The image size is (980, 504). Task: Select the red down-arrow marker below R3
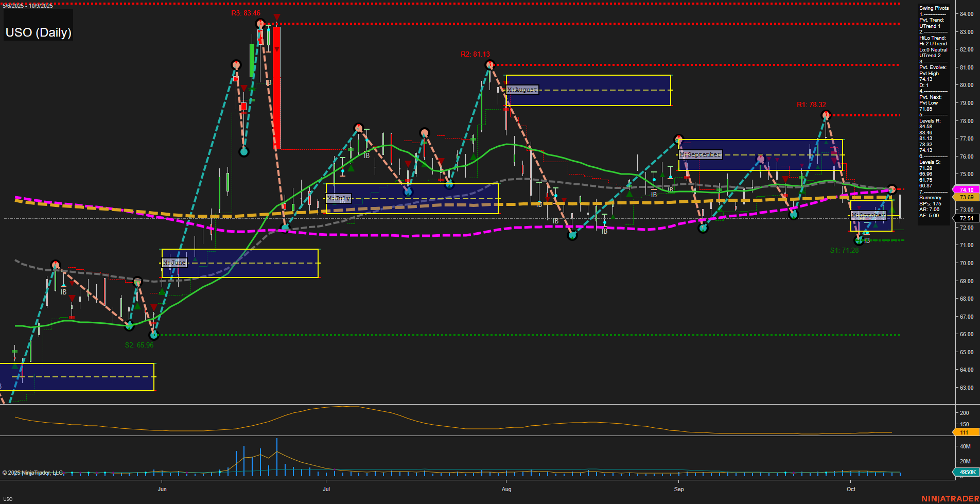(276, 17)
